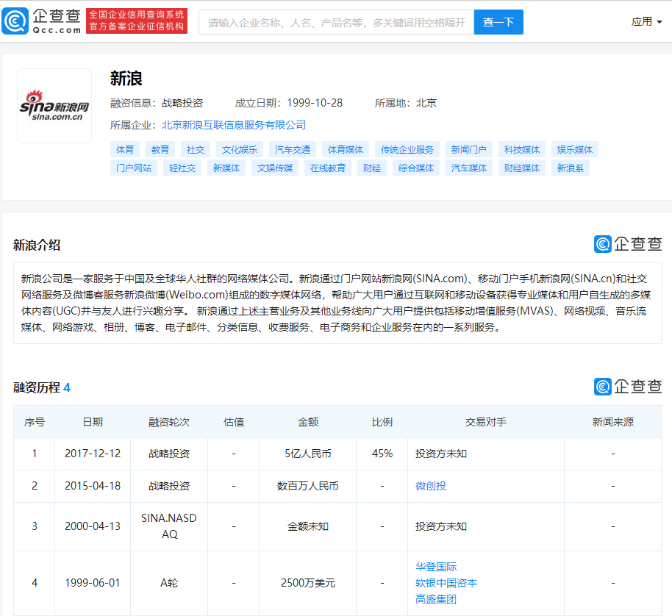Select the 新浪系 tag
The width and height of the screenshot is (672, 616).
click(571, 168)
